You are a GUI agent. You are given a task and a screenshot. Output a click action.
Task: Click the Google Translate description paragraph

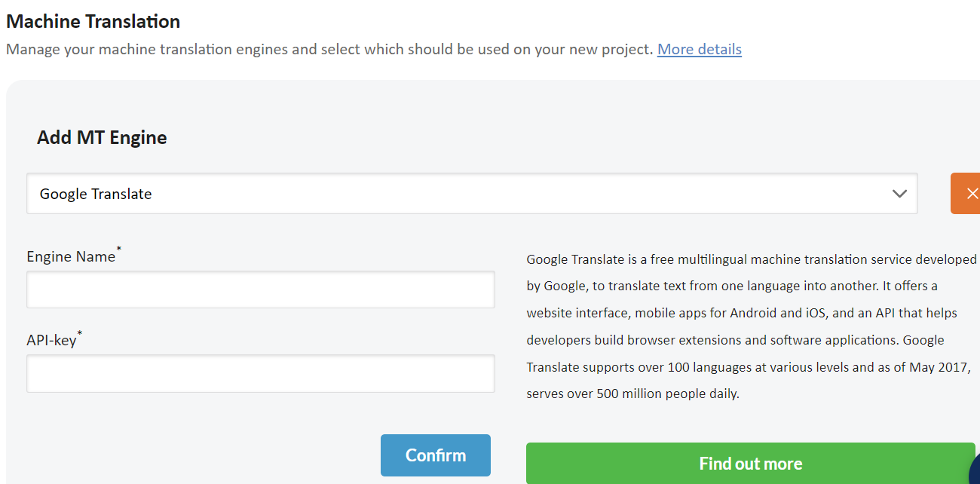[752, 326]
